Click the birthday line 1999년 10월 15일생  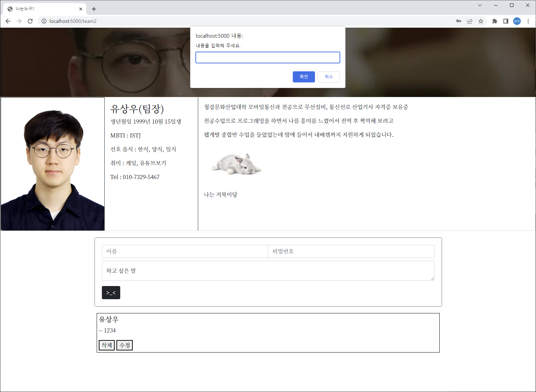point(146,122)
